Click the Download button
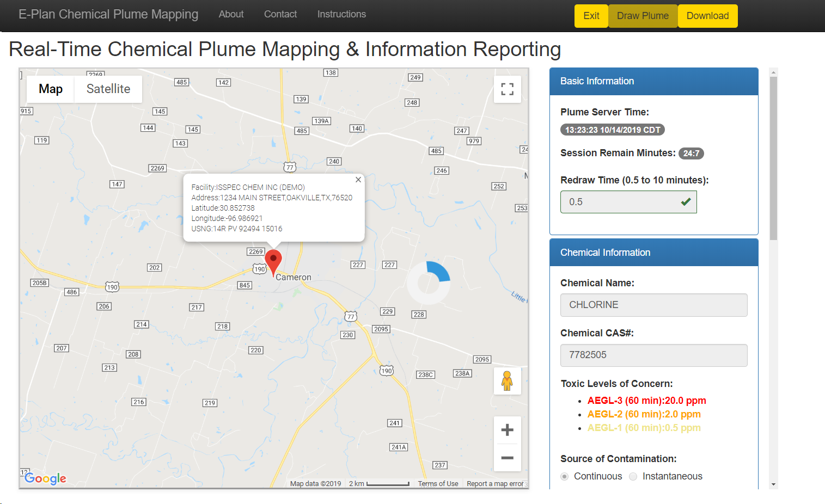825x504 pixels. [x=707, y=16]
